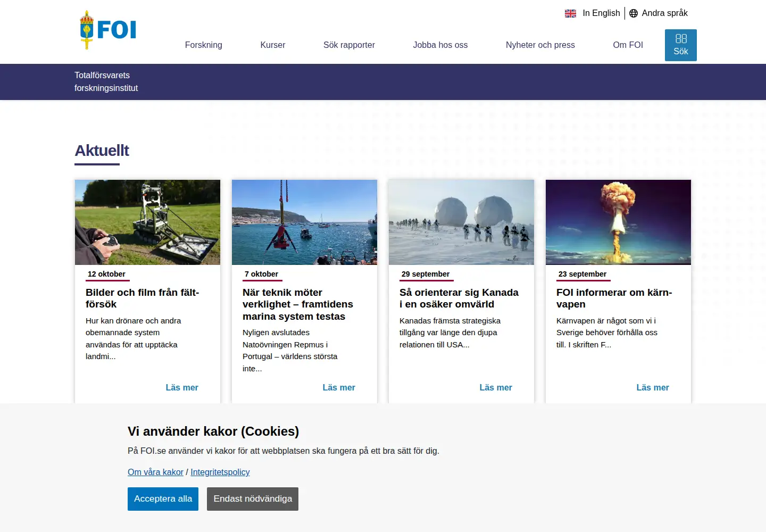
Task: Click 'Läs mer' on the 29 september card
Action: [496, 388]
